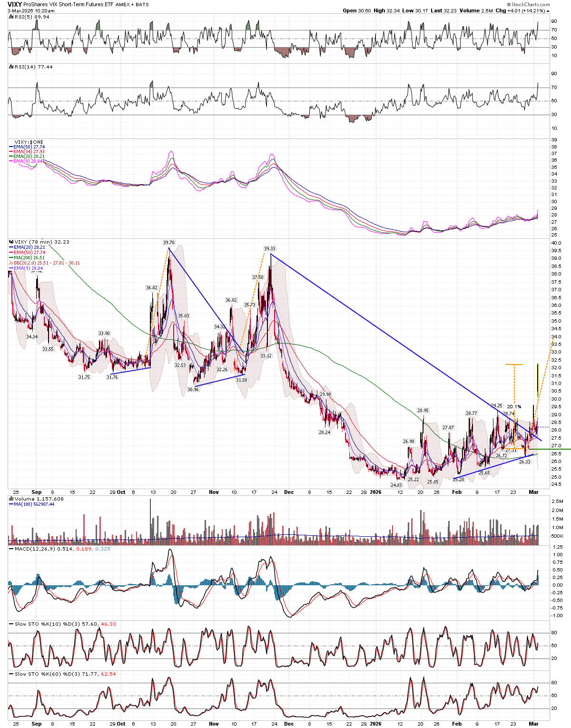This screenshot has width=571, height=728.
Task: Click the RSI(14) panel icon
Action: (11, 67)
